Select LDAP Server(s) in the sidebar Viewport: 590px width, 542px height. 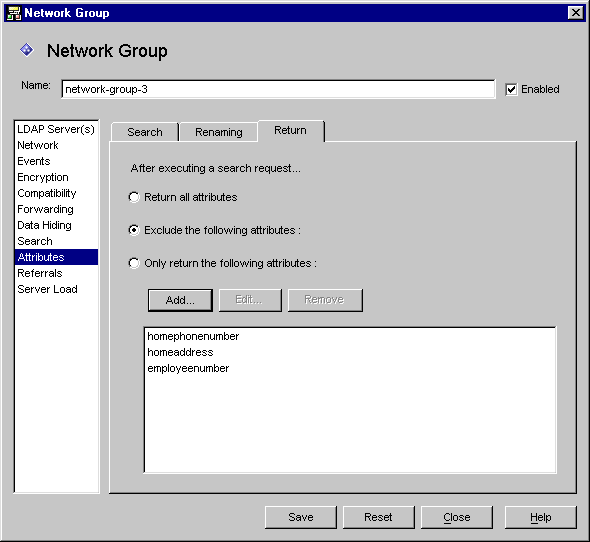56,129
